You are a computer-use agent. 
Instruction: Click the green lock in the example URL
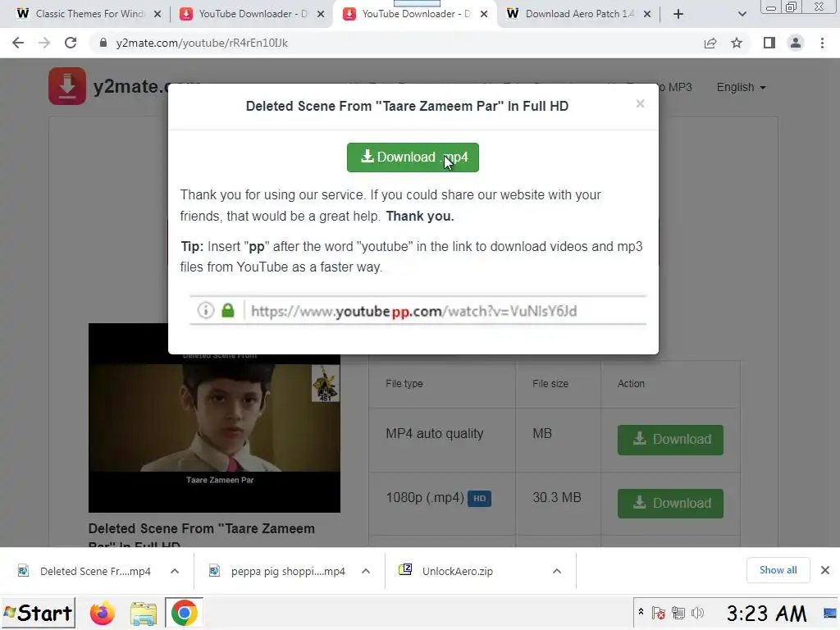[228, 310]
